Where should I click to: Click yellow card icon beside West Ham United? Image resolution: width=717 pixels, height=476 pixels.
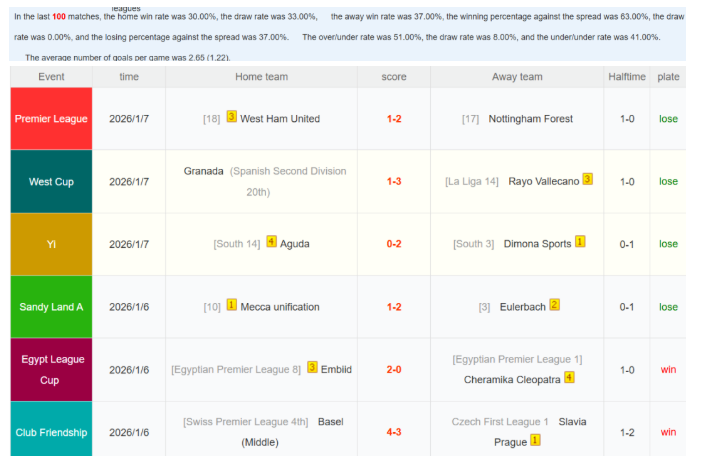[x=231, y=117]
